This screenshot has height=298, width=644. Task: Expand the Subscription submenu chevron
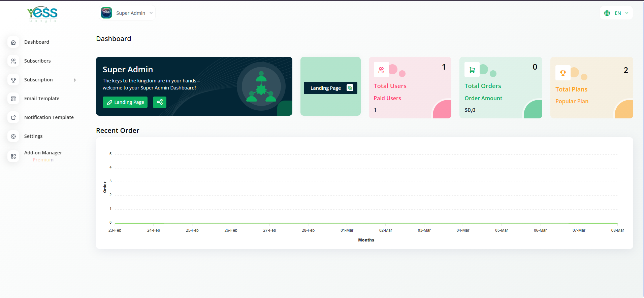click(x=75, y=80)
